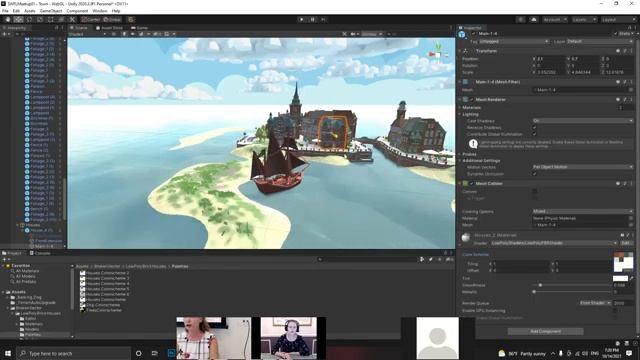Toggle the Global handle rotation button
Screen dimensions: 640x360
point(112,19)
